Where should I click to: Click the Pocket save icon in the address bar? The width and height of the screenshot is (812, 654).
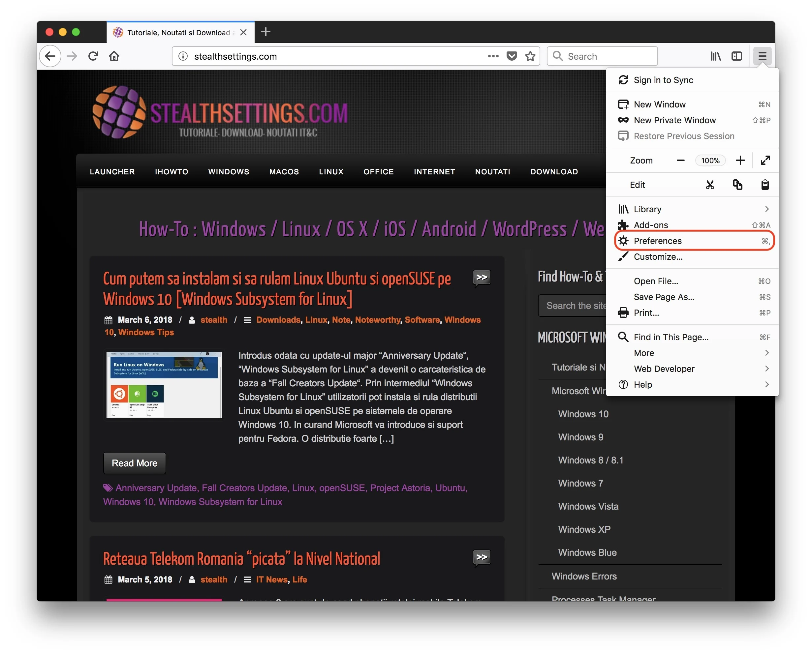pos(511,56)
